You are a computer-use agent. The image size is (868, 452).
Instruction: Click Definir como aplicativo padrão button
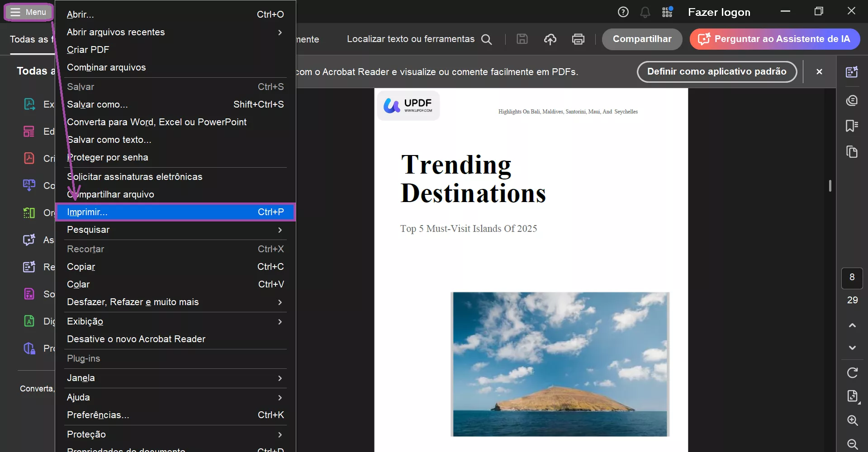click(716, 72)
